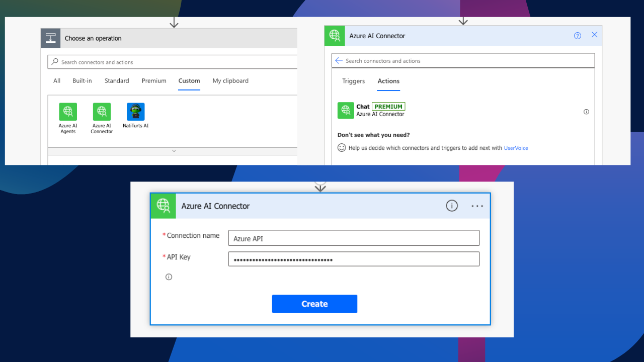Select the NatiTurts AI connector icon

click(136, 112)
